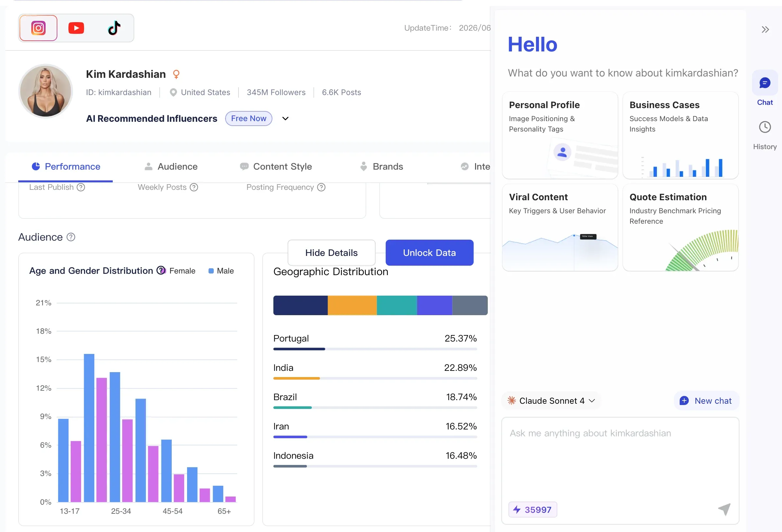Click the help icon next to Weekly Posts
This screenshot has width=782, height=532.
coord(194,187)
